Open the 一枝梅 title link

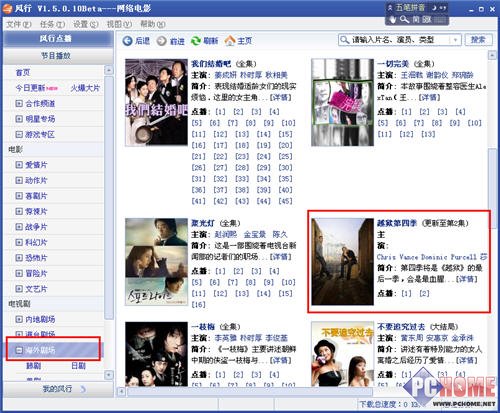[203, 327]
